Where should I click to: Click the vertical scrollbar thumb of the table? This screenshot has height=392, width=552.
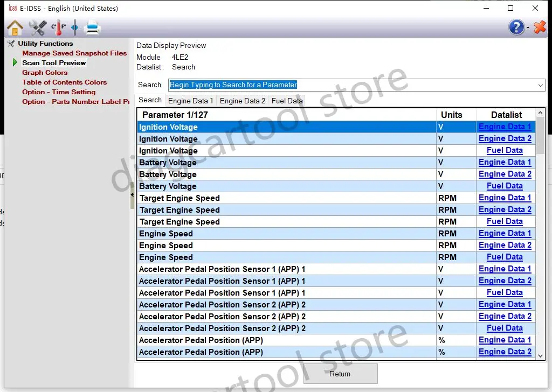coord(540,136)
